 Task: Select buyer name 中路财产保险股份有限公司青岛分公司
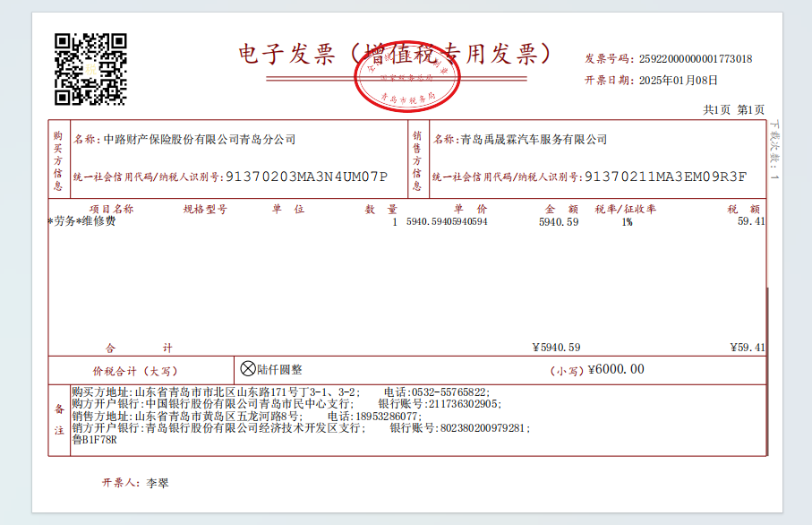[199, 140]
